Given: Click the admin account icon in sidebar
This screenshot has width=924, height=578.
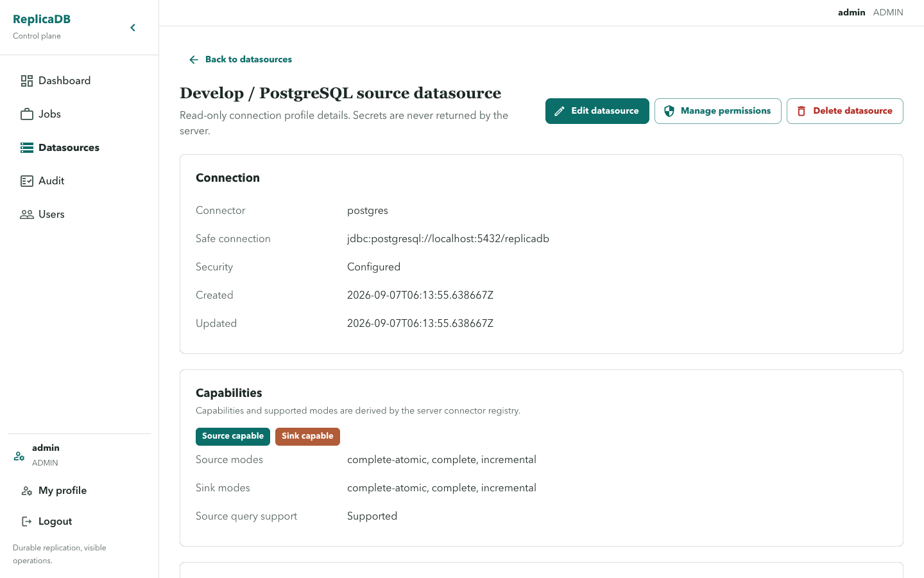Looking at the screenshot, I should tap(19, 456).
